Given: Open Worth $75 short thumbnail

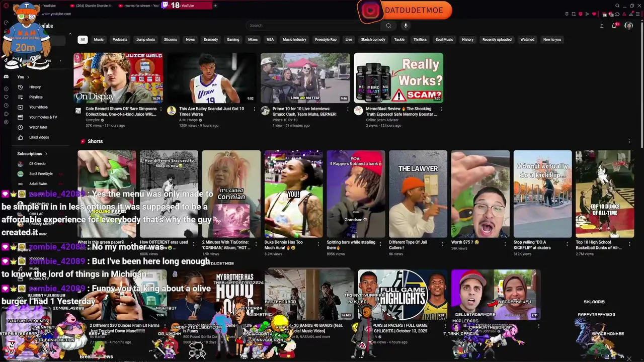Looking at the screenshot, I should tap(480, 194).
